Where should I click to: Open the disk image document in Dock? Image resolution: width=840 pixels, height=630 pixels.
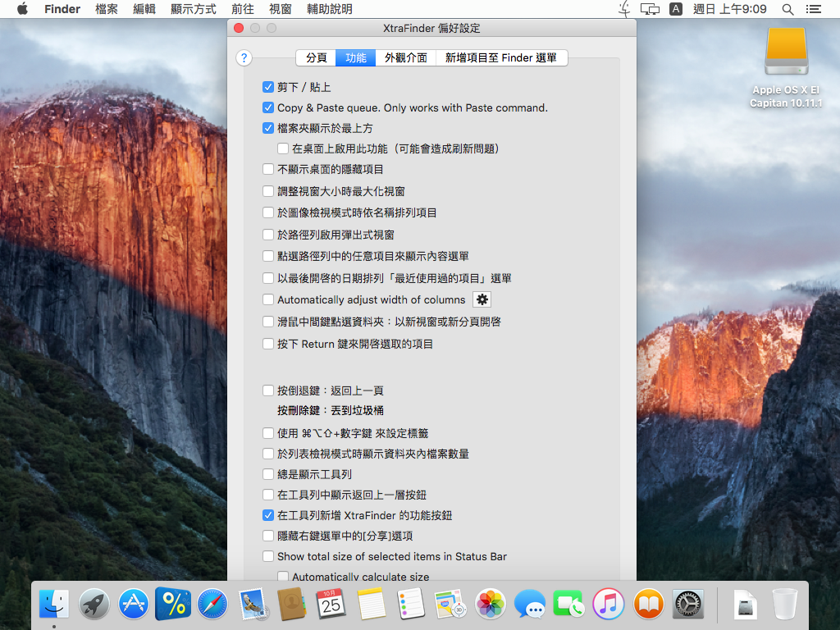(745, 604)
